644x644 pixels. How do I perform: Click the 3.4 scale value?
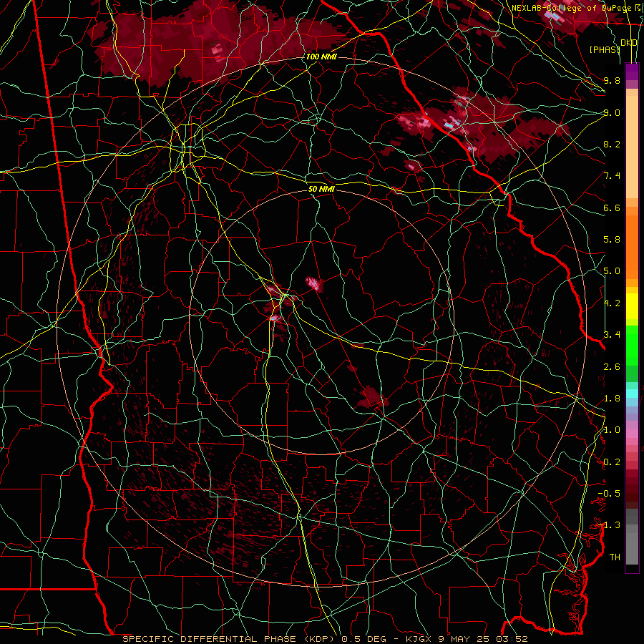tap(612, 335)
